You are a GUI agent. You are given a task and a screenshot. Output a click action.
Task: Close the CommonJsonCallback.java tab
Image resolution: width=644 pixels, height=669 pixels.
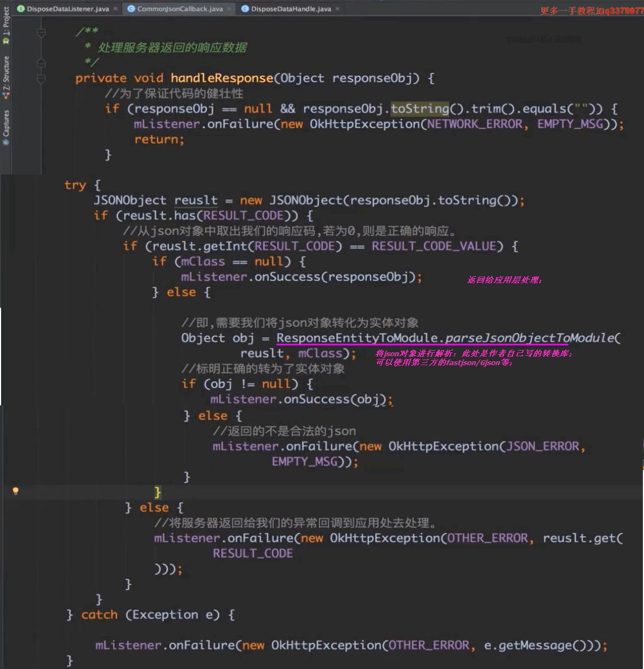[x=229, y=9]
